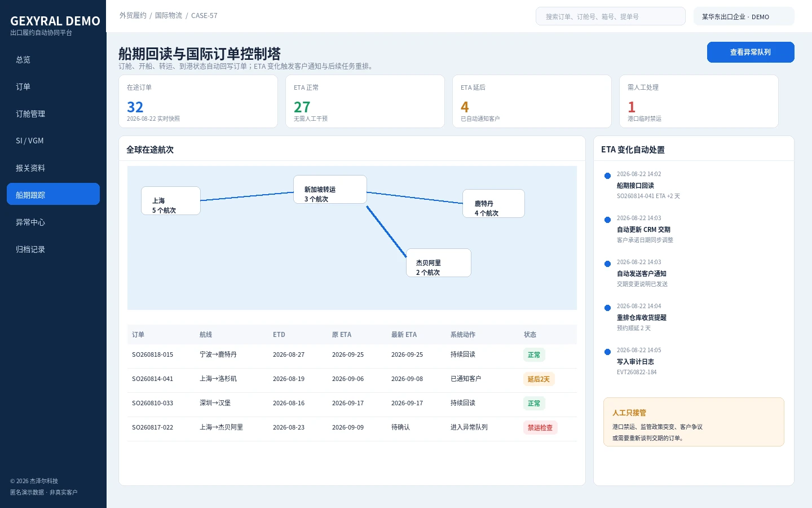Screen dimensions: 812x508
Task: Open ETA 正常 27 card
Action: coord(365,102)
